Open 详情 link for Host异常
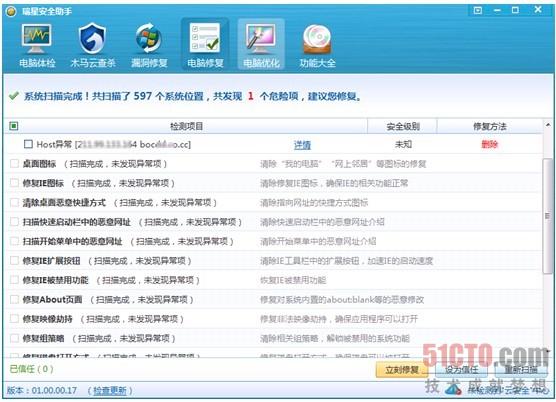 point(302,145)
